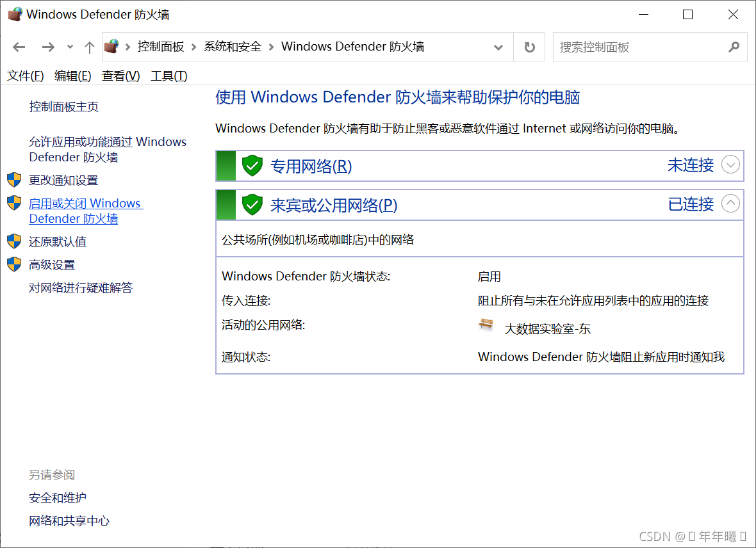
Task: Click Windows Defender 防火墙 breadcrumb segment
Action: [353, 47]
